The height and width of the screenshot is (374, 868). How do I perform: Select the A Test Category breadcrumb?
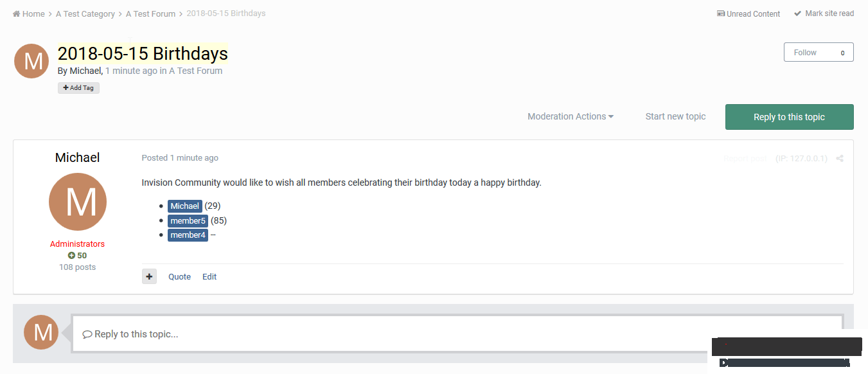click(x=85, y=13)
